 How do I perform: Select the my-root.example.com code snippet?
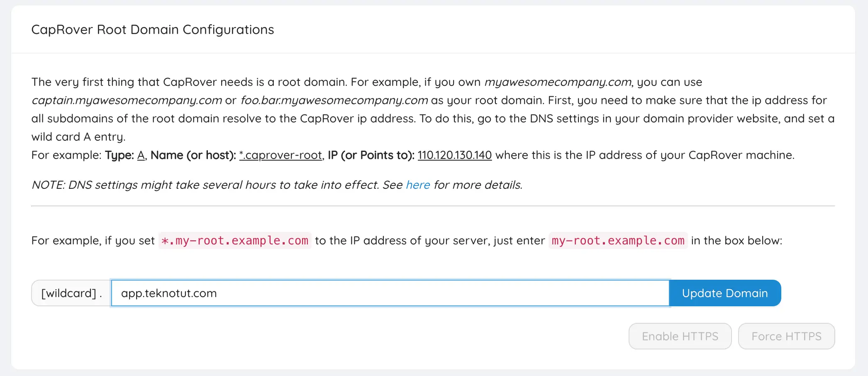[618, 241]
